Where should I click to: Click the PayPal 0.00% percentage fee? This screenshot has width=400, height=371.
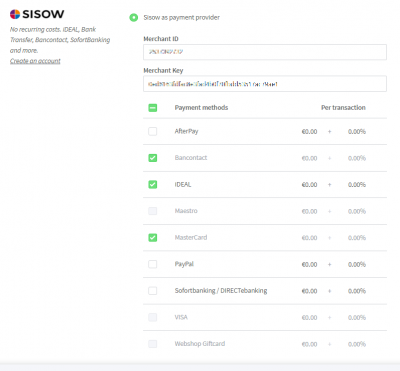coord(357,265)
